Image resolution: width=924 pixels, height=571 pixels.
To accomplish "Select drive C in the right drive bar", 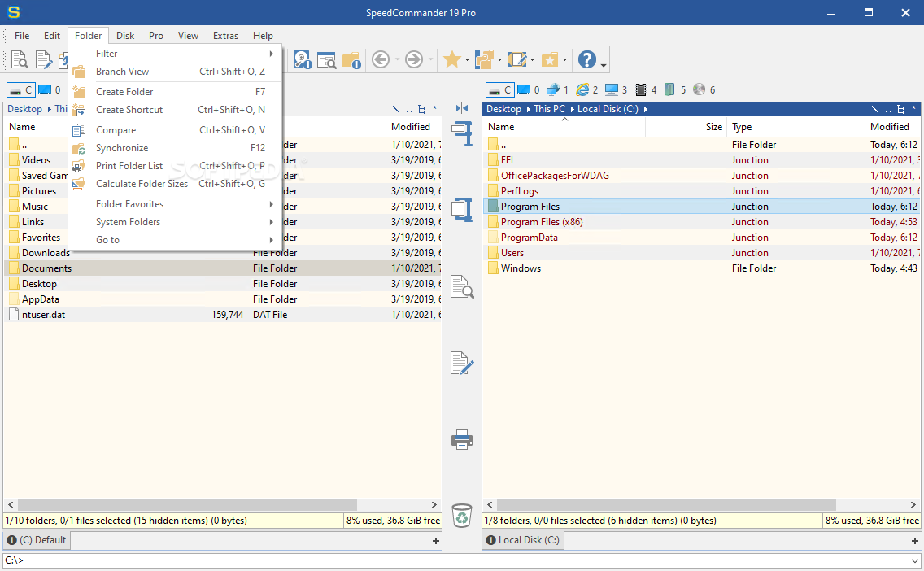I will [499, 89].
